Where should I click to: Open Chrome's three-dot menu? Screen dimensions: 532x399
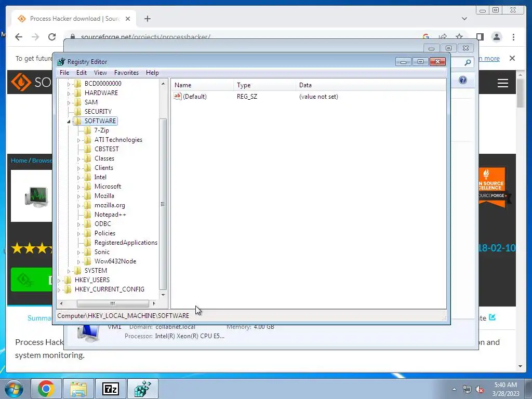(x=513, y=37)
